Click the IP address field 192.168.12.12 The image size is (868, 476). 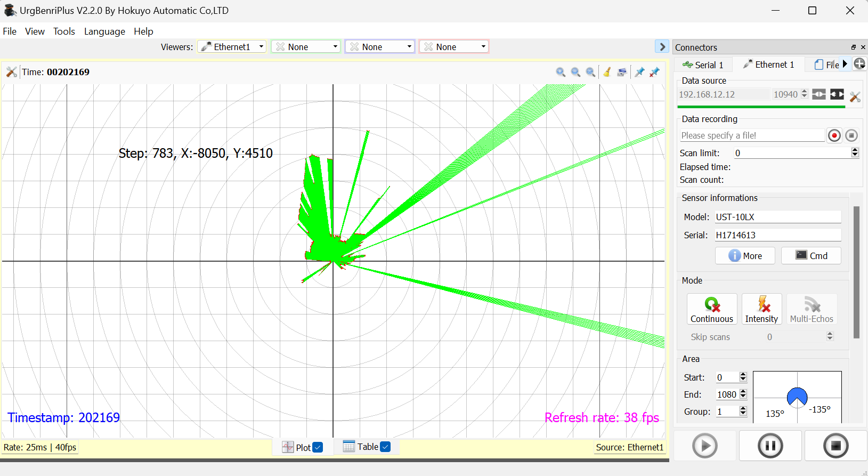[724, 94]
